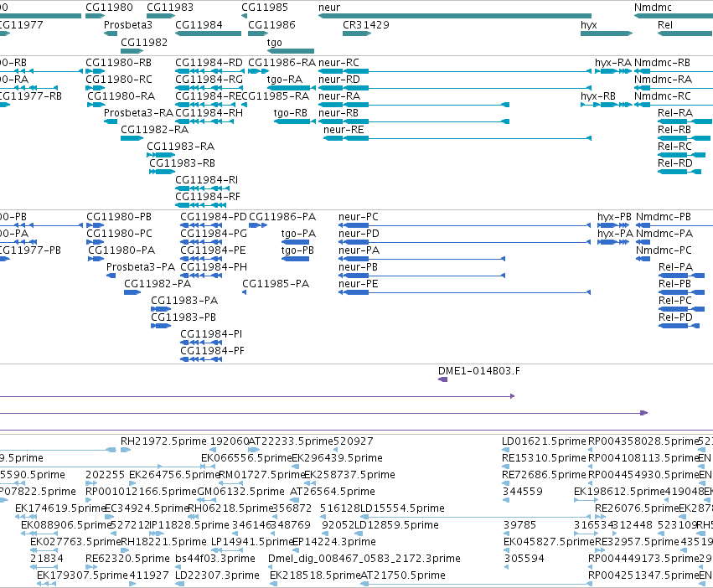Click protein label neur-PE
The image size is (713, 588).
pyautogui.click(x=359, y=284)
